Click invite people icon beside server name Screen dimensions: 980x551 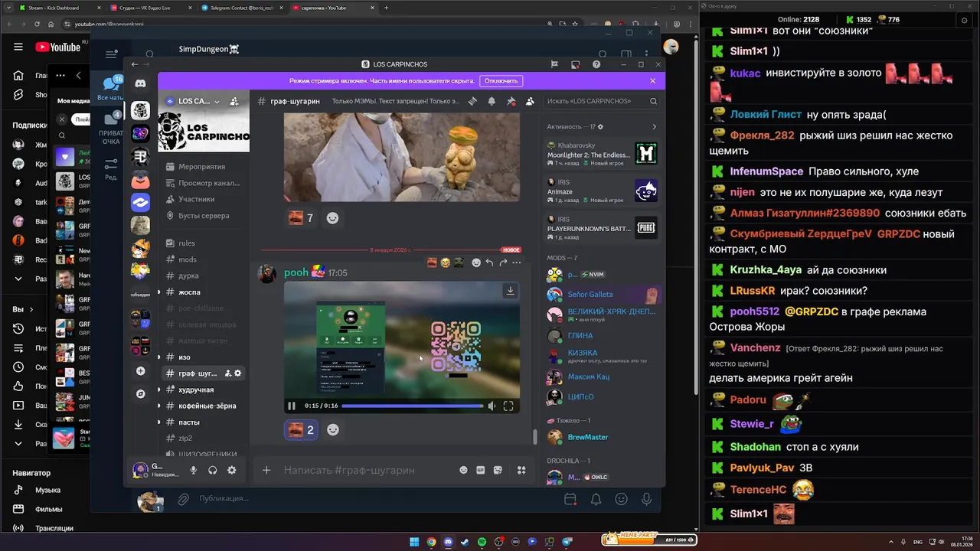[x=234, y=101]
